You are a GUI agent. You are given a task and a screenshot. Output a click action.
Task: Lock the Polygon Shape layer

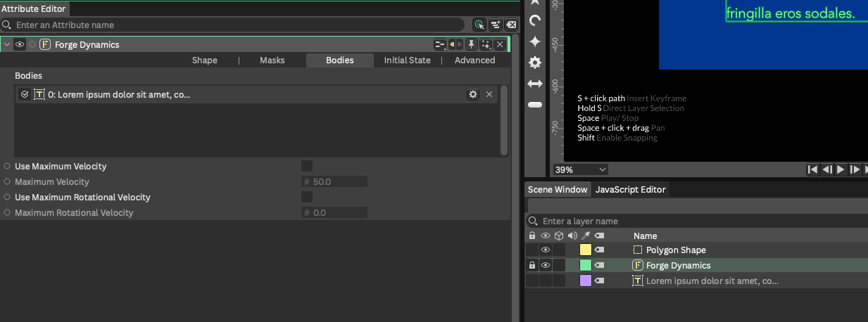[532, 250]
